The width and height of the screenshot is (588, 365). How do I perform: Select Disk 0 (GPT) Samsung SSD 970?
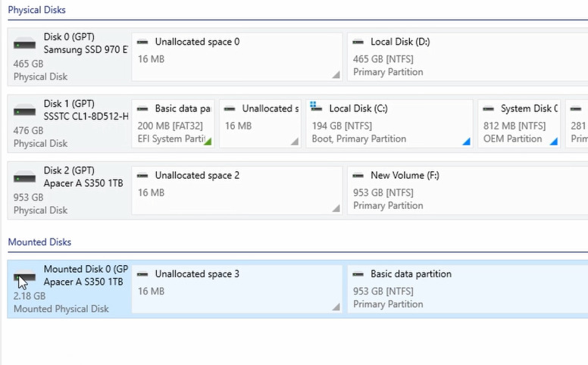70,57
